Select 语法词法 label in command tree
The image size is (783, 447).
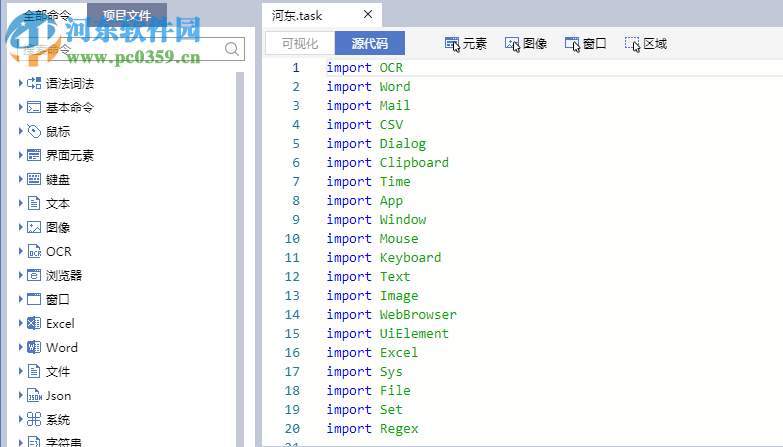[x=70, y=83]
